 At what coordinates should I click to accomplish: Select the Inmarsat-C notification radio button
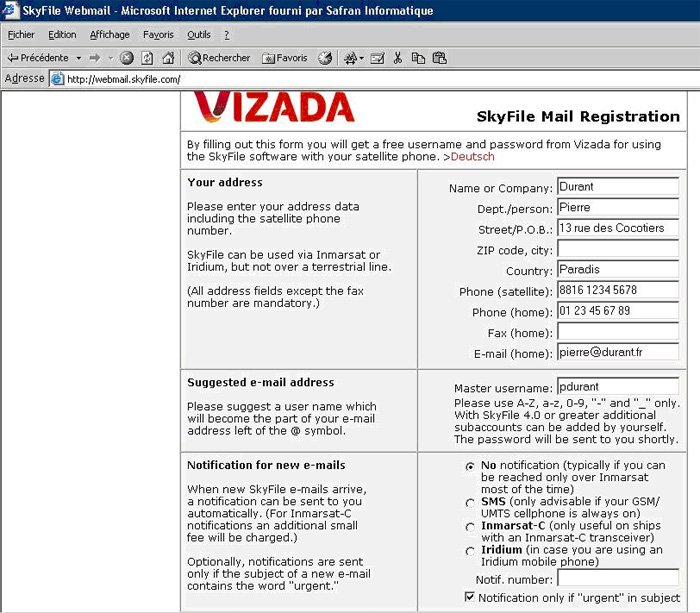click(470, 527)
